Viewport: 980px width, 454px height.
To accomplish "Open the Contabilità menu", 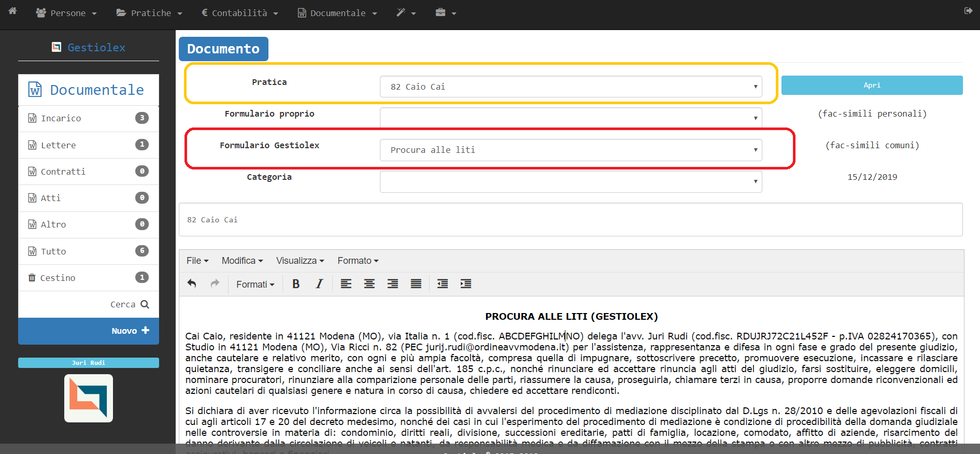I will pos(239,13).
